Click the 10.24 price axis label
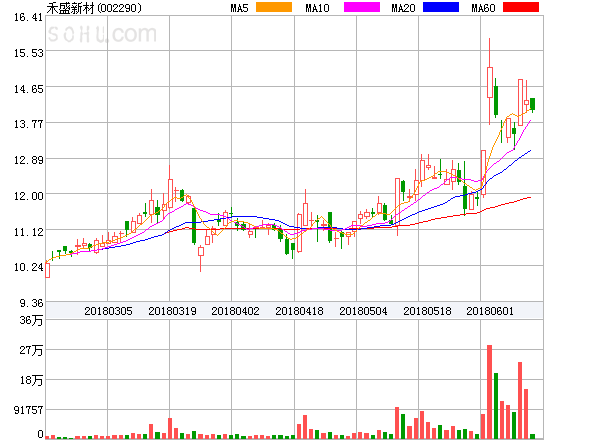600x440 pixels. pos(28,267)
